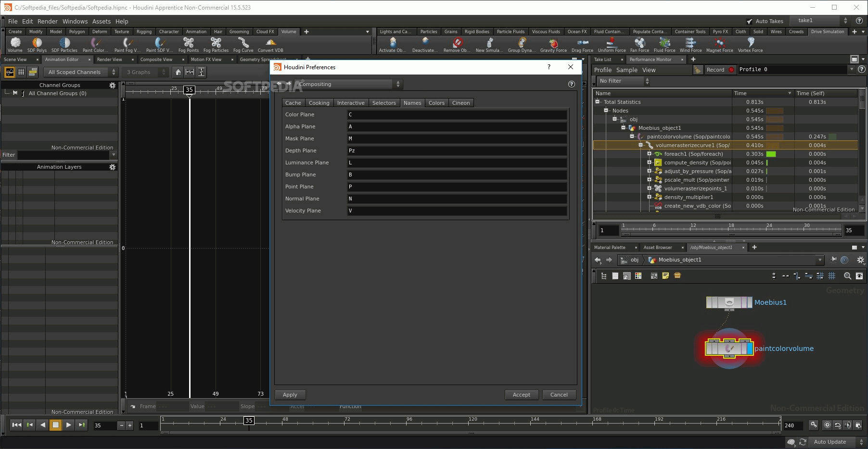Select the Fan Force shelf tool

click(x=639, y=45)
